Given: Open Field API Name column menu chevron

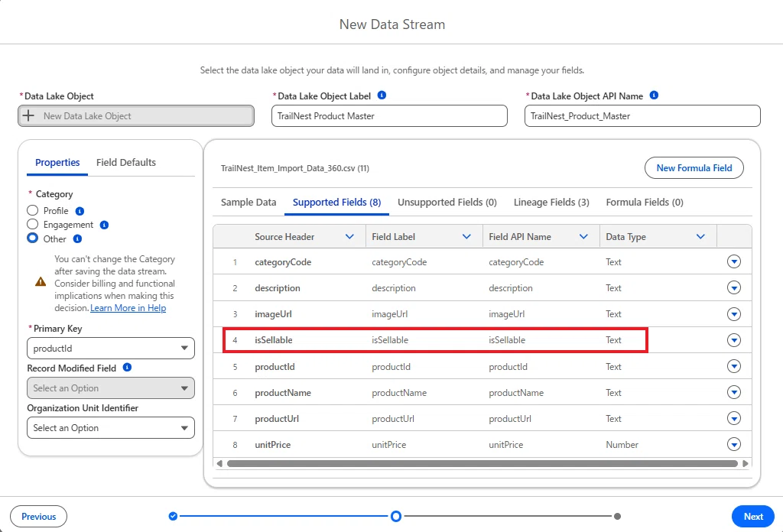Looking at the screenshot, I should 583,236.
